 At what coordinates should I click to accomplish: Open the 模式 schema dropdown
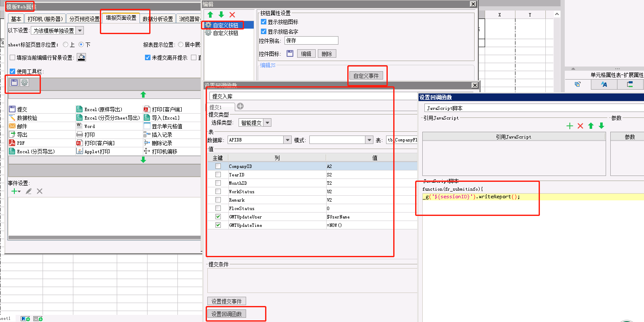(x=370, y=140)
